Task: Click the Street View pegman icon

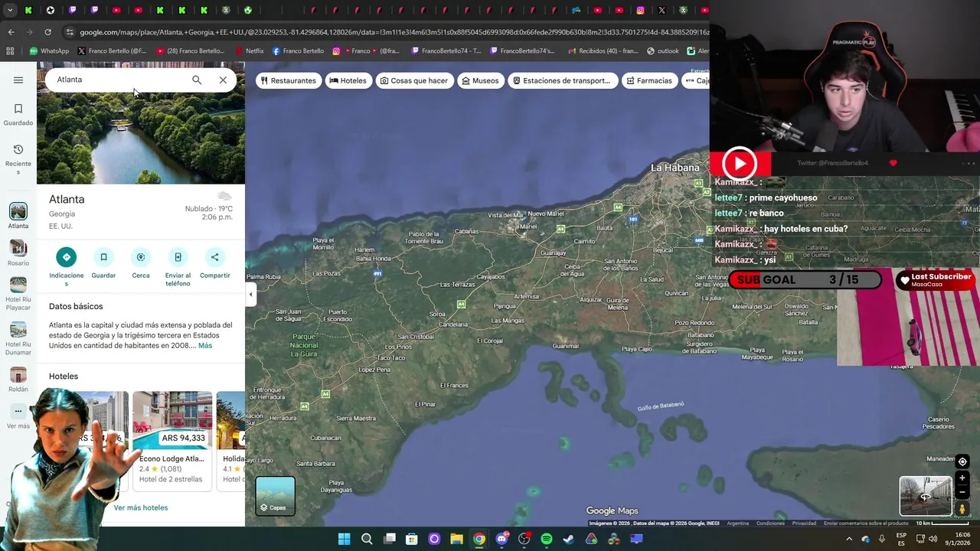Action: pyautogui.click(x=962, y=509)
